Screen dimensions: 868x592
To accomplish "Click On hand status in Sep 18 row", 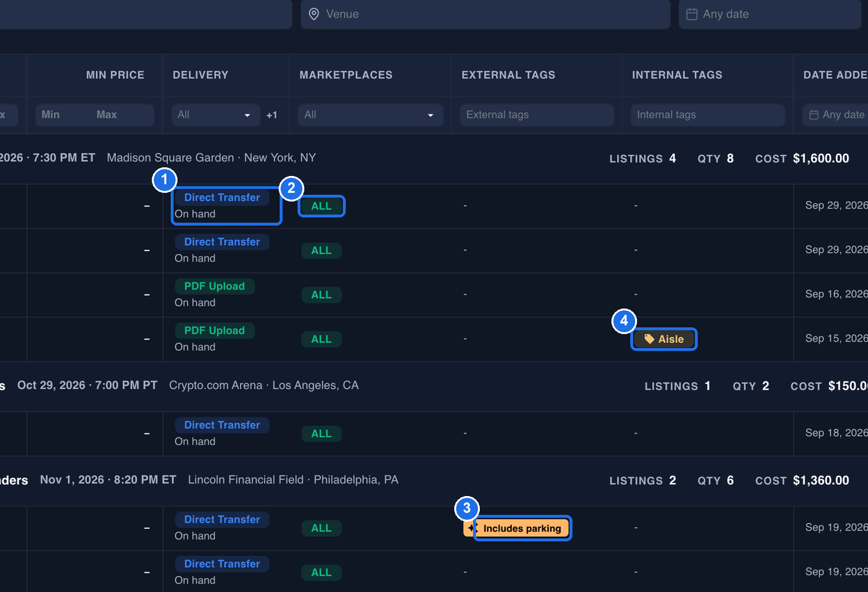I will (195, 442).
